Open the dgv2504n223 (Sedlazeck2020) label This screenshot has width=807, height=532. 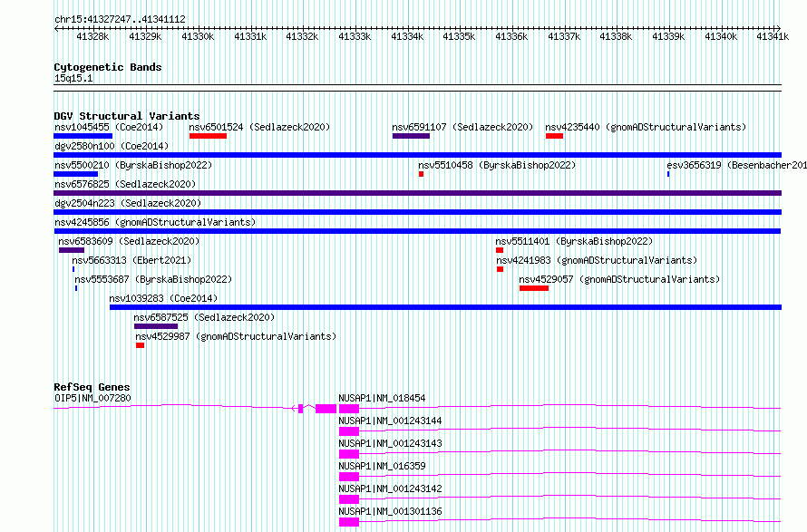[x=128, y=203]
